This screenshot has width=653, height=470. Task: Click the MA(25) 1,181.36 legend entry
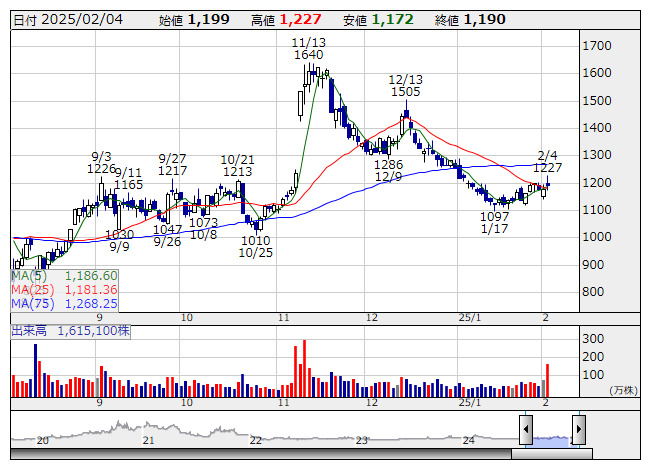pyautogui.click(x=65, y=289)
